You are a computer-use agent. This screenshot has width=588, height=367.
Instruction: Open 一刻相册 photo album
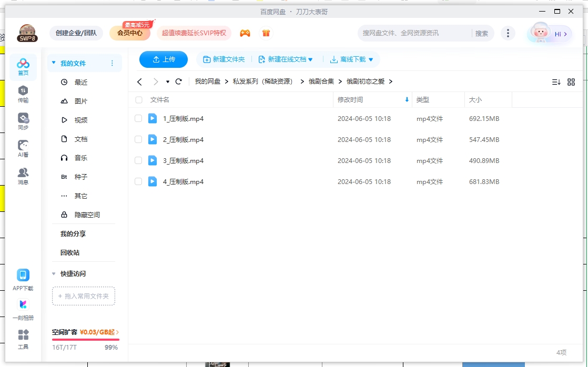23,308
